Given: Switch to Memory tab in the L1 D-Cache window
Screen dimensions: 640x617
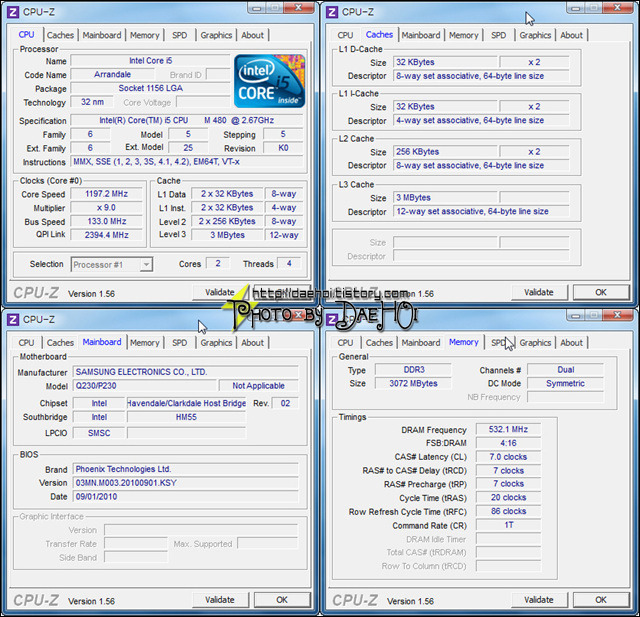Looking at the screenshot, I should [464, 35].
